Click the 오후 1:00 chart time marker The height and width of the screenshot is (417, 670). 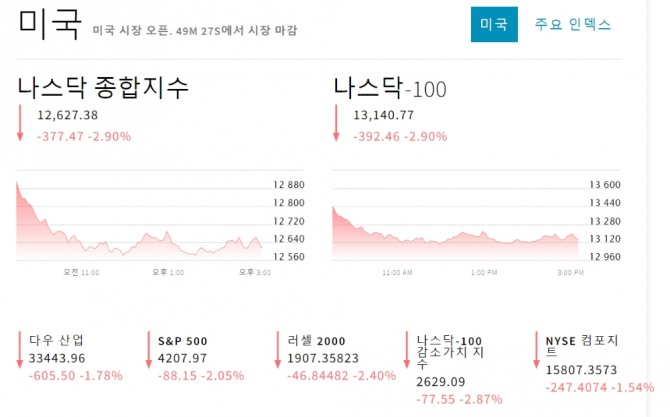[x=168, y=272]
